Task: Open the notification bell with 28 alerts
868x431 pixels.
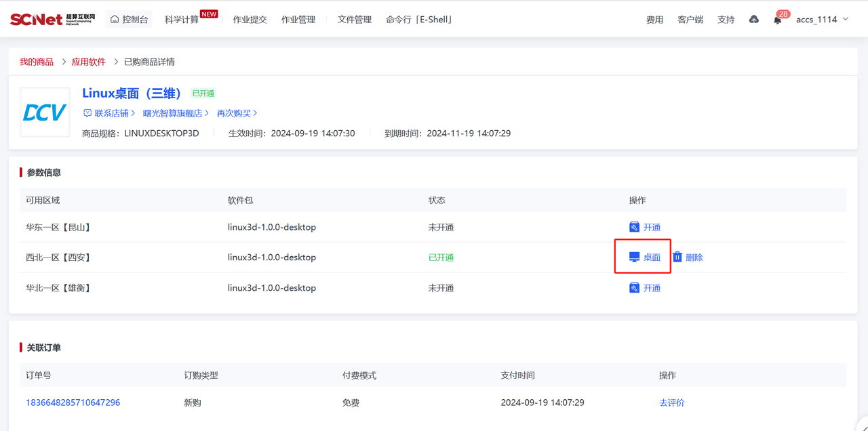Action: pos(777,20)
